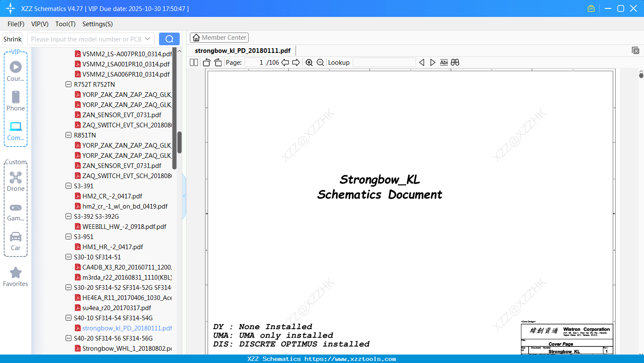
Task: Collapse the S30-20 SF314-52 folder
Action: [x=69, y=287]
